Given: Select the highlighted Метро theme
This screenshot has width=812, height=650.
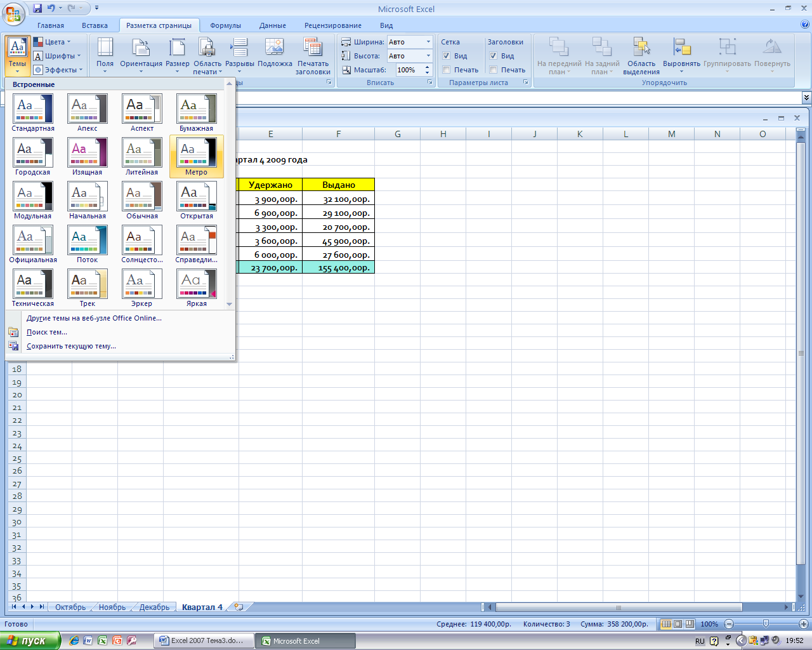Looking at the screenshot, I should tap(197, 156).
